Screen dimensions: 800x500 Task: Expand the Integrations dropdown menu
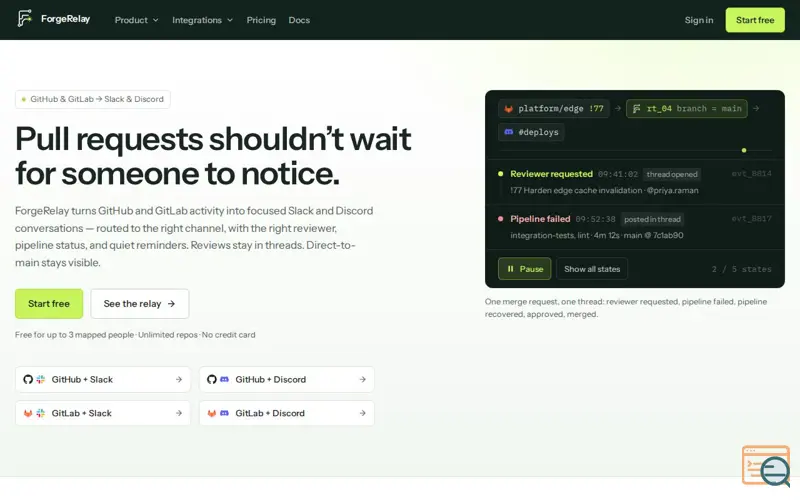[x=202, y=20]
